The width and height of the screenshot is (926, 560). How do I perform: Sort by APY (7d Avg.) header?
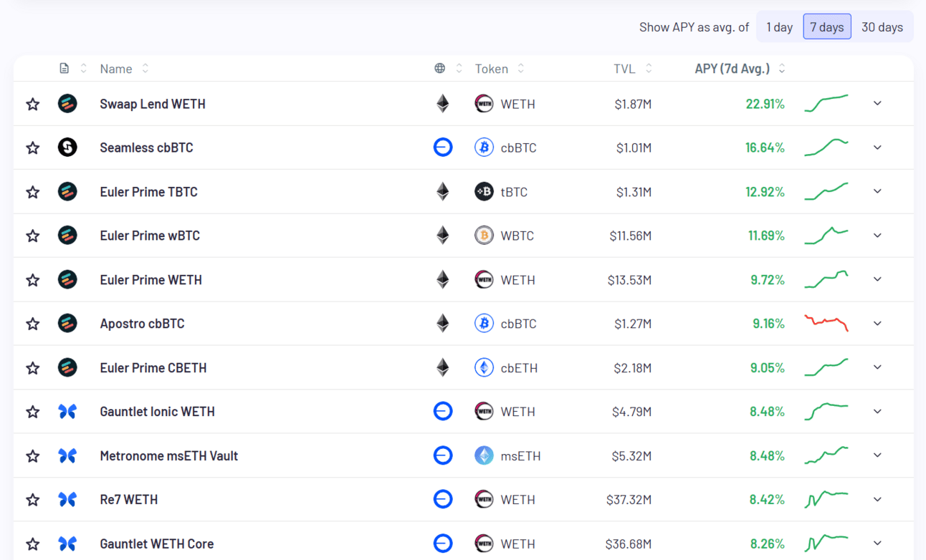tap(740, 69)
